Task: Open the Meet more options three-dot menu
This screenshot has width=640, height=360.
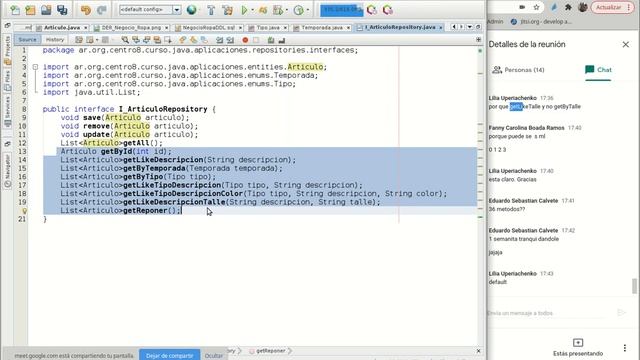Action: coord(624,348)
